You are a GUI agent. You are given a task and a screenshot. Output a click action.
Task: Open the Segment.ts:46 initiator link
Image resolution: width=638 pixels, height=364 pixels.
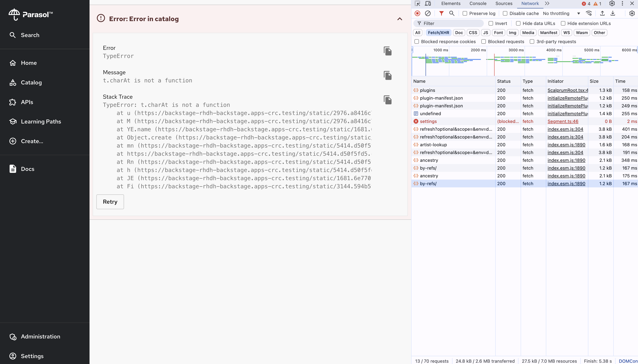[x=563, y=121]
